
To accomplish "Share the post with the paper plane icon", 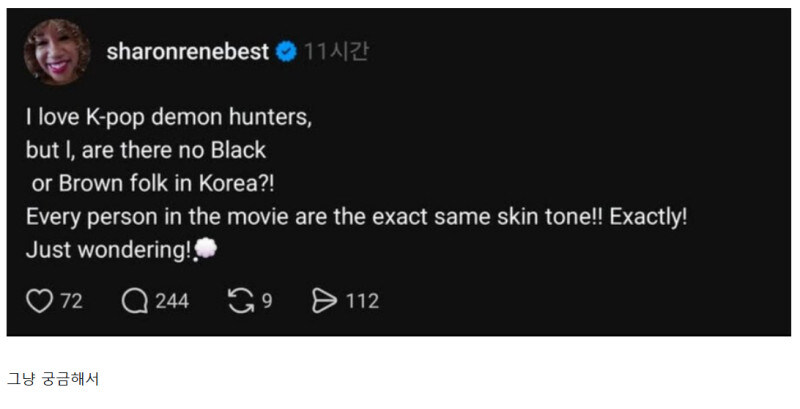I will 325,301.
